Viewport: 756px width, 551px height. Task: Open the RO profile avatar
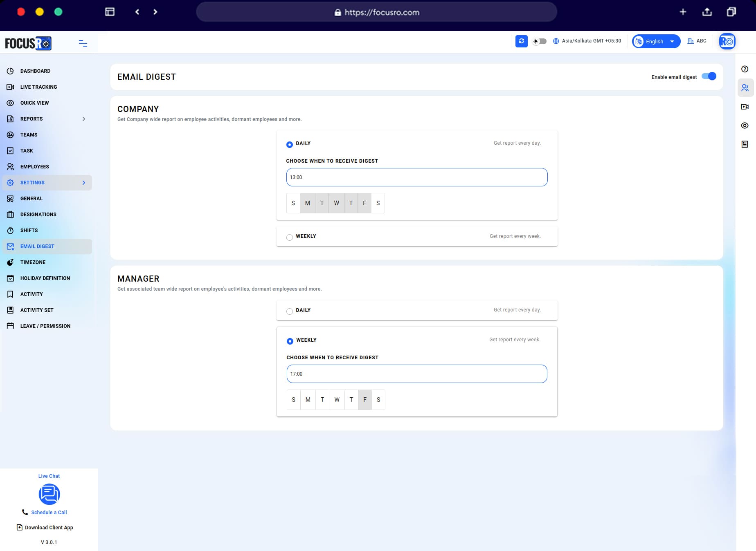point(727,41)
